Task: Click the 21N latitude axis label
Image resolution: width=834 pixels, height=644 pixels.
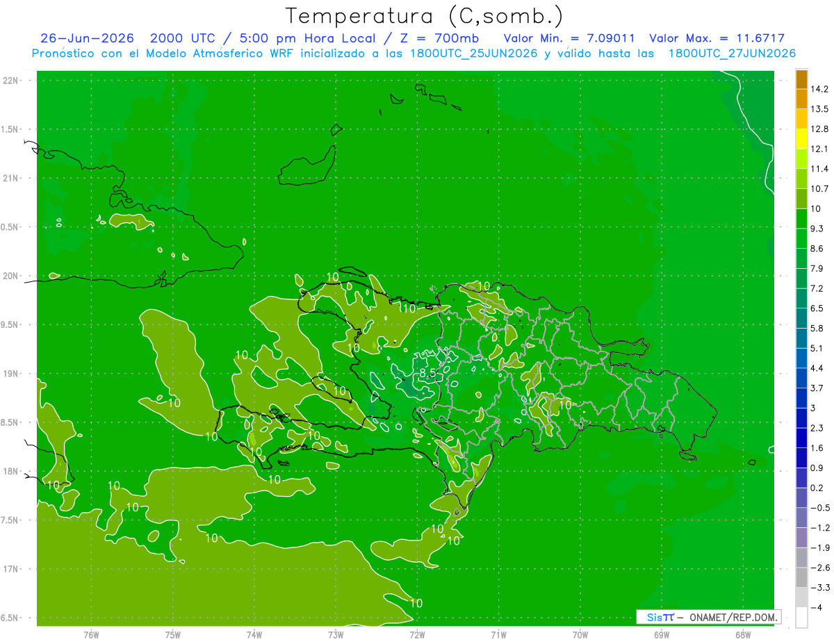Action: point(10,178)
